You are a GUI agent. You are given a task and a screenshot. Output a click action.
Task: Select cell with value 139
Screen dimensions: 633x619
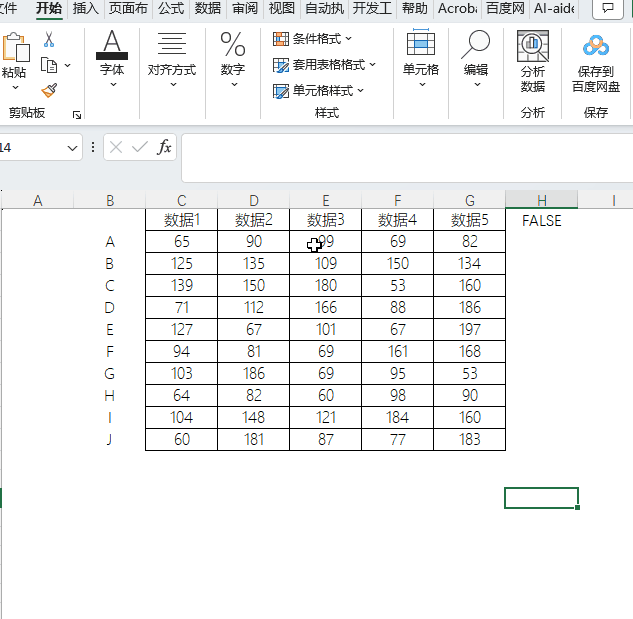pos(182,285)
